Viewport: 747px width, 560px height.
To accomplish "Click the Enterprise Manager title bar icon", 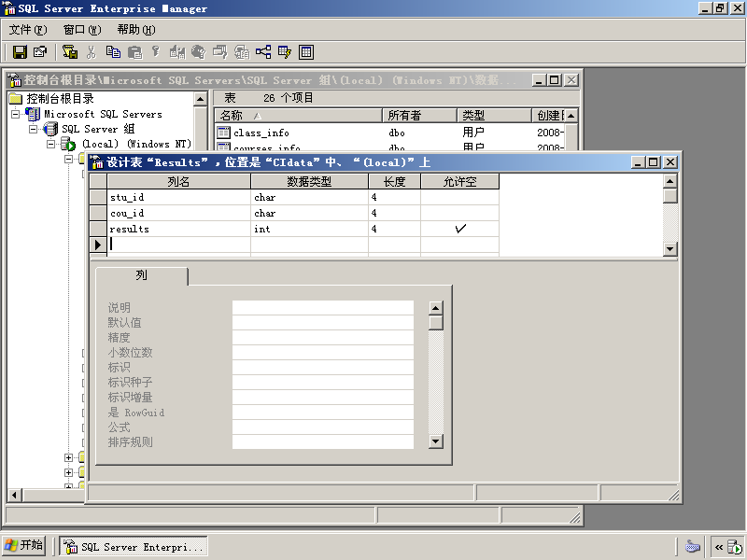I will (9, 8).
